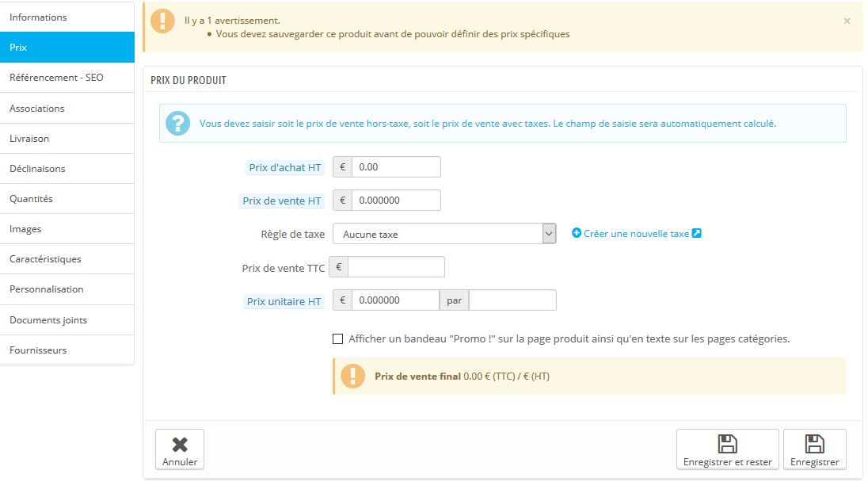Click the X icon on the Annuler button
Image resolution: width=868 pixels, height=497 pixels.
pyautogui.click(x=180, y=444)
